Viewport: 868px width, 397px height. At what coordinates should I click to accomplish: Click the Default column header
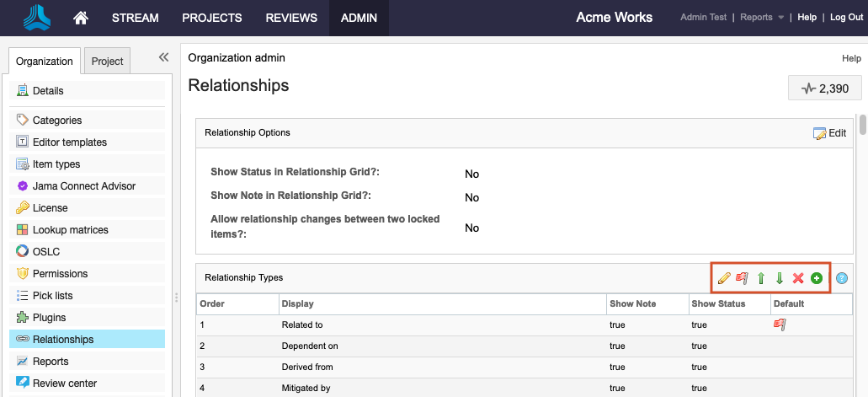coord(812,303)
